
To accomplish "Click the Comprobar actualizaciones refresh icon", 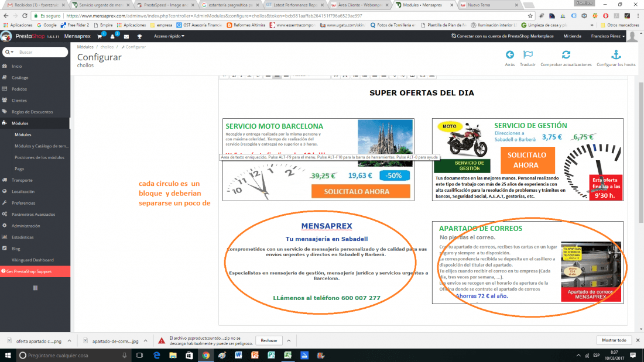I will 566,54.
